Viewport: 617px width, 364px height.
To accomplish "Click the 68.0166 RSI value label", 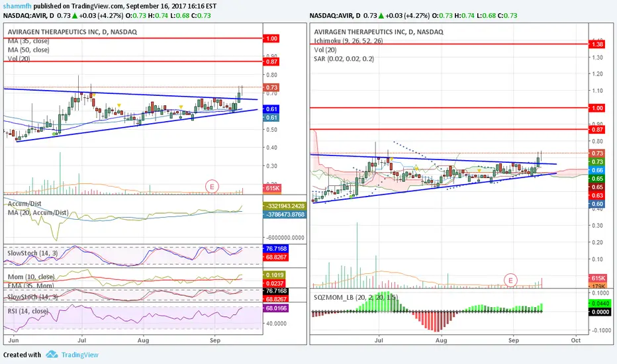I will point(276,308).
